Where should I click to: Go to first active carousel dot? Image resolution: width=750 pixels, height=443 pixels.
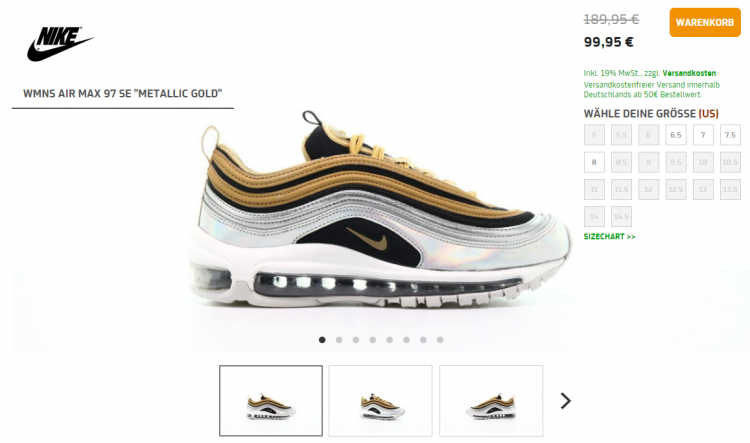322,340
